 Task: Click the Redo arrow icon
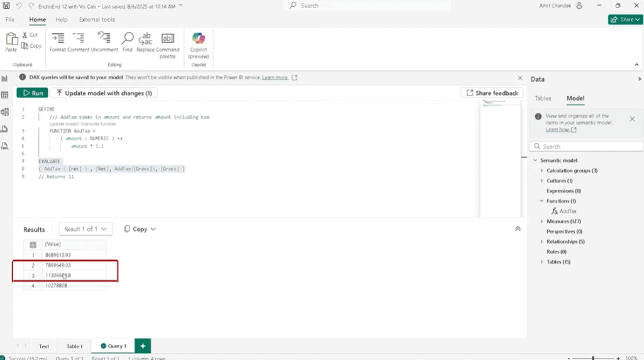click(31, 6)
